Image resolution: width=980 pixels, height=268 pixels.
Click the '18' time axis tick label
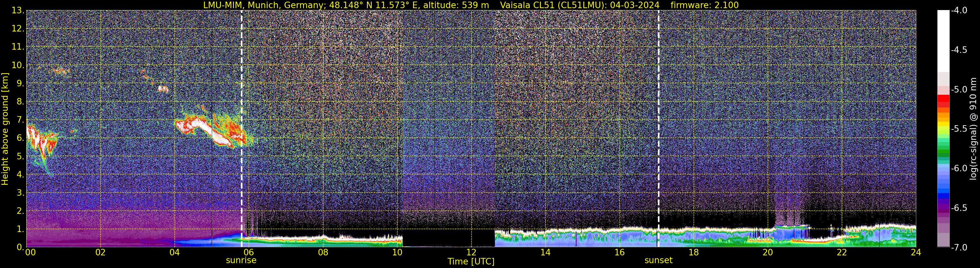[694, 252]
